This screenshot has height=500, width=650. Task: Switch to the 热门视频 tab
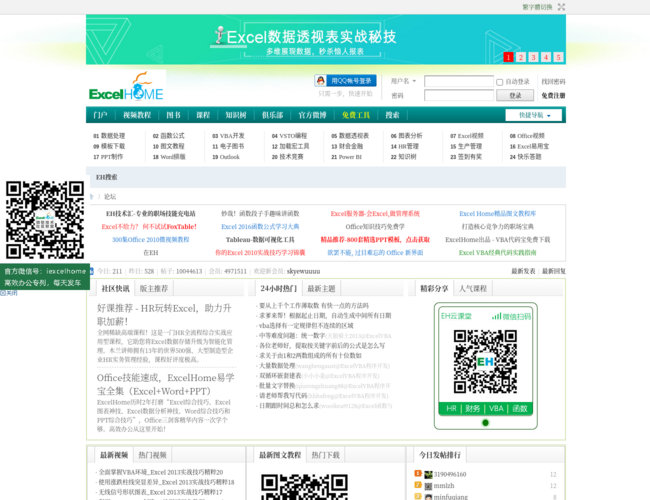click(x=152, y=455)
